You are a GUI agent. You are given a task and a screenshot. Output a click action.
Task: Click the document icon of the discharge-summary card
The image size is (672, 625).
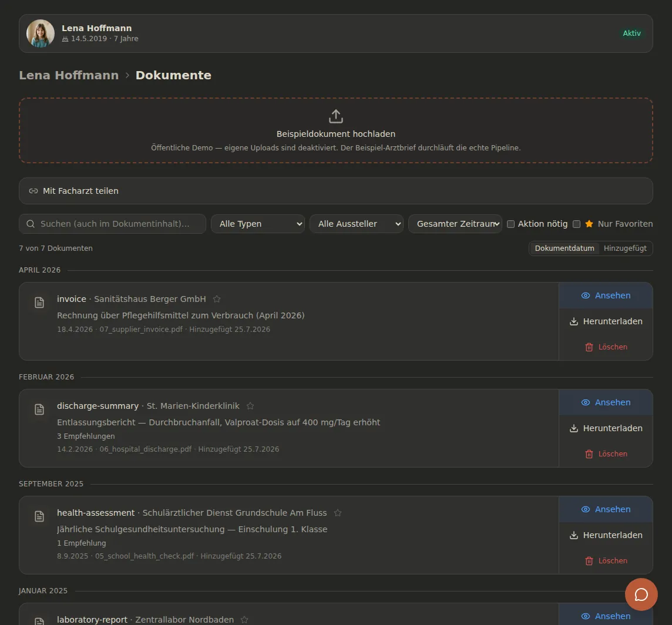click(39, 409)
